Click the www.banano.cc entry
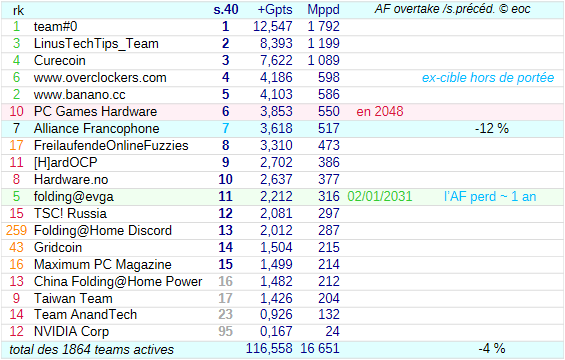Viewport: 565px width, 360px height. pyautogui.click(x=80, y=94)
